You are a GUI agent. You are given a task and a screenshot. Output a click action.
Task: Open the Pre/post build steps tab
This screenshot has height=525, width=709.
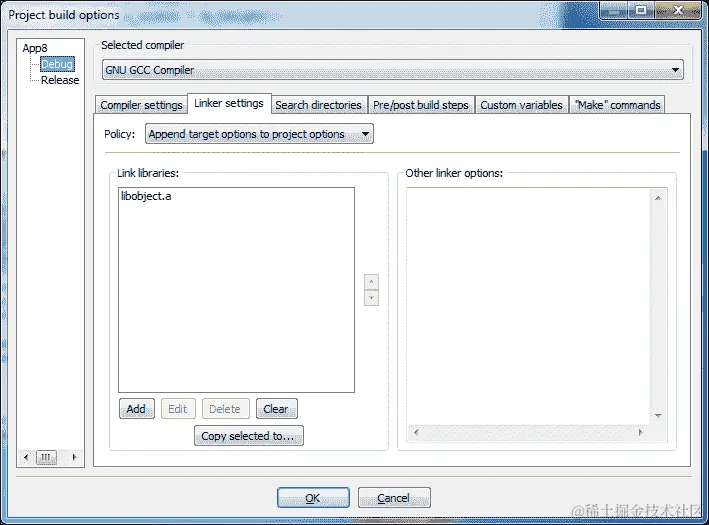pyautogui.click(x=421, y=105)
